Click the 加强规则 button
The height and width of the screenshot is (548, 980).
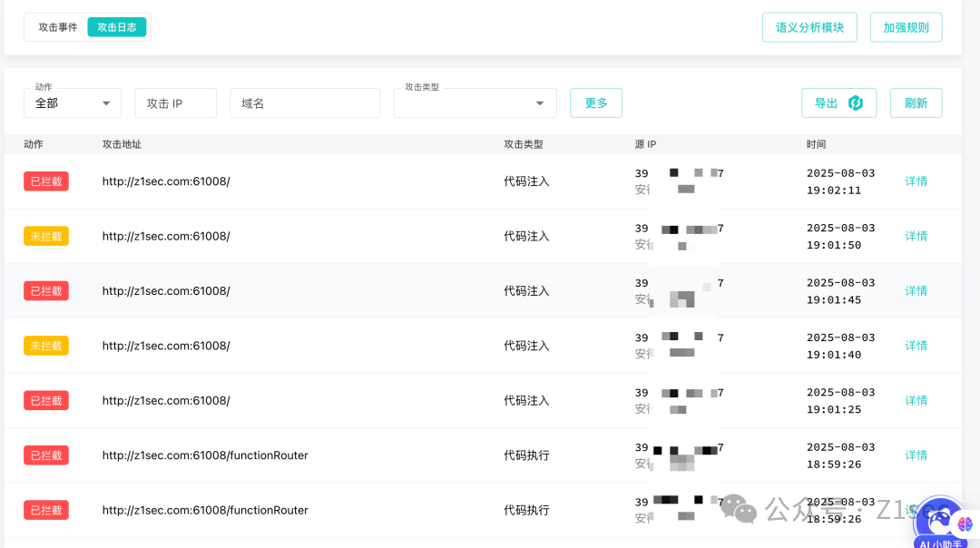906,27
